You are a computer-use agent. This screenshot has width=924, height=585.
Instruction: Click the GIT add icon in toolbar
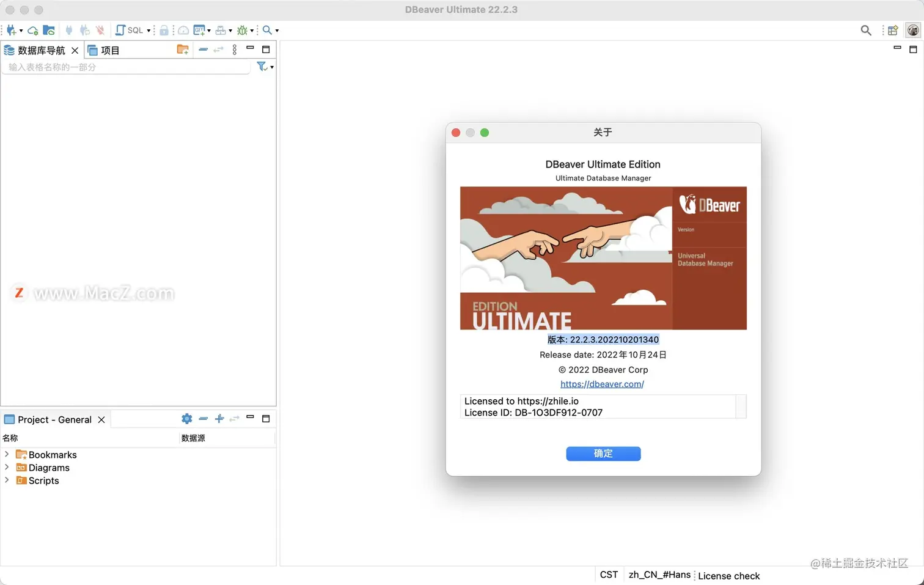pyautogui.click(x=199, y=30)
